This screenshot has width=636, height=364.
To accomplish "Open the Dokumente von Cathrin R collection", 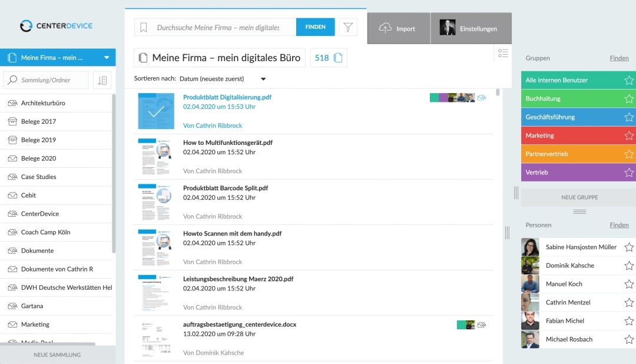I will coord(56,269).
